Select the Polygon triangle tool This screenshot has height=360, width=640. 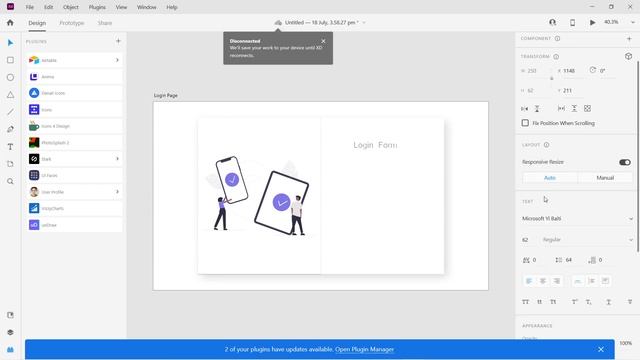coord(11,95)
